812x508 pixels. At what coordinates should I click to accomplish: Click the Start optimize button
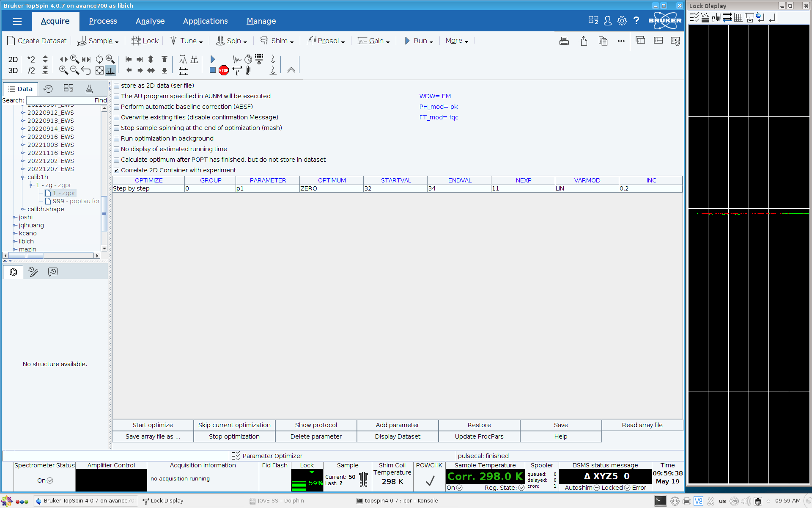153,425
